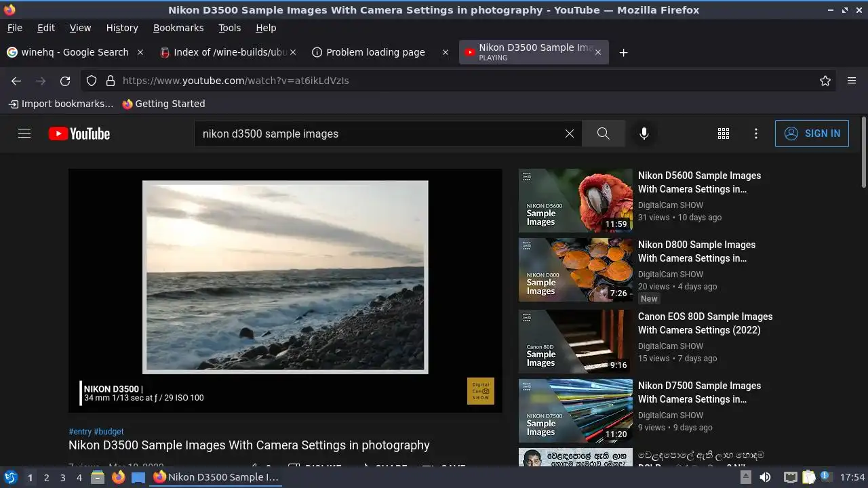
Task: Switch to the winehq - Google Search tab
Action: 75,52
